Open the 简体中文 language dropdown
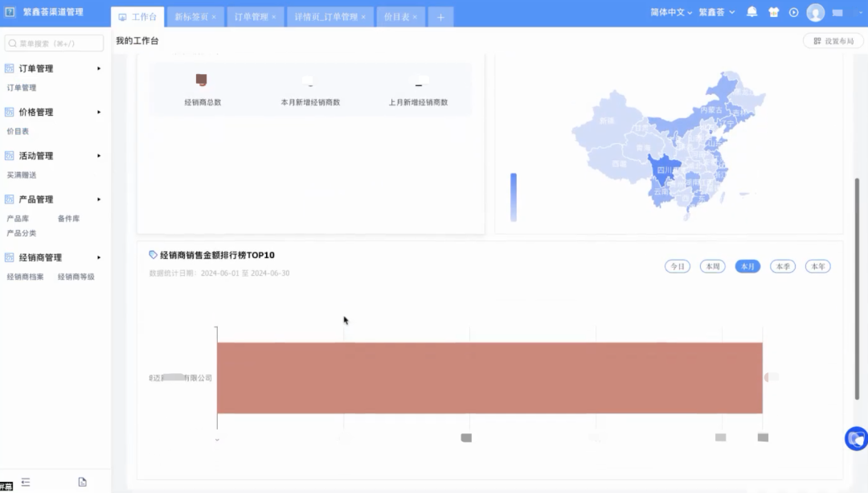The height and width of the screenshot is (493, 868). (x=672, y=12)
